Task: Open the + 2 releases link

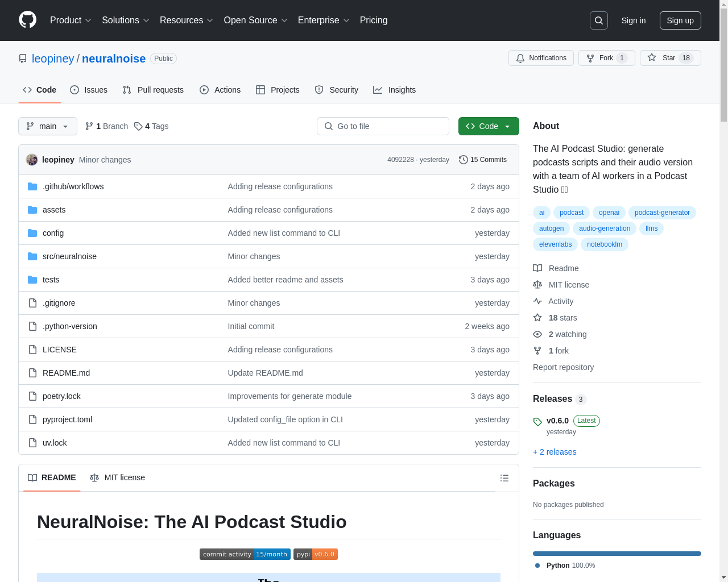Action: click(x=555, y=452)
